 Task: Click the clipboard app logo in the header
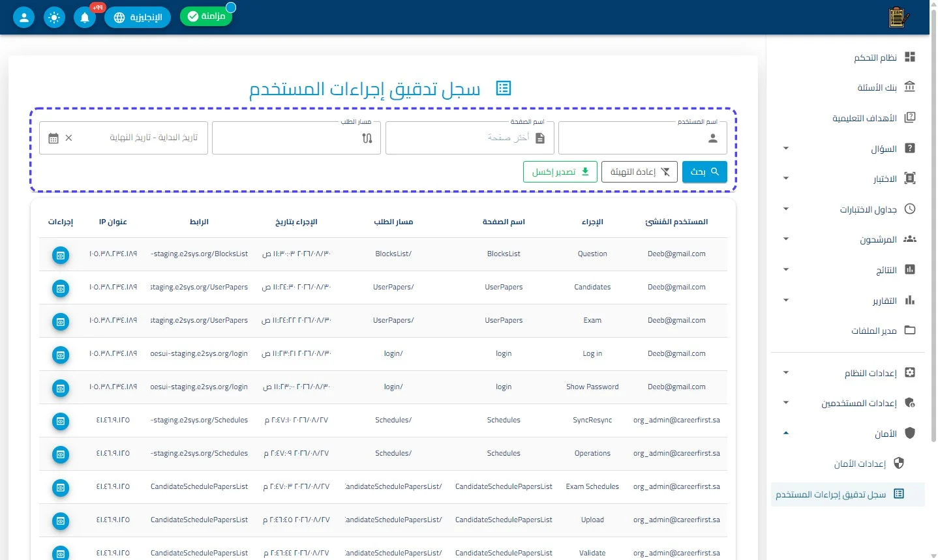(899, 18)
